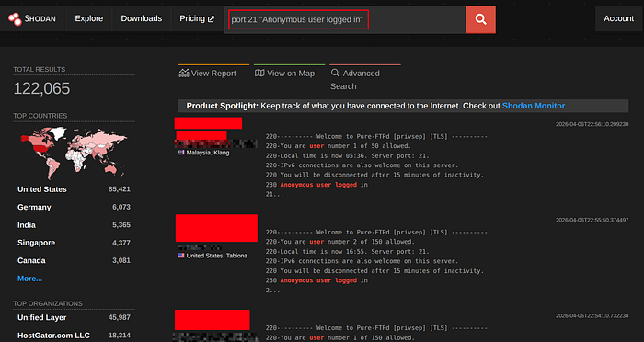Click the timestamp ending 22:56:10.209230
This screenshot has height=342, width=644.
pyautogui.click(x=592, y=124)
